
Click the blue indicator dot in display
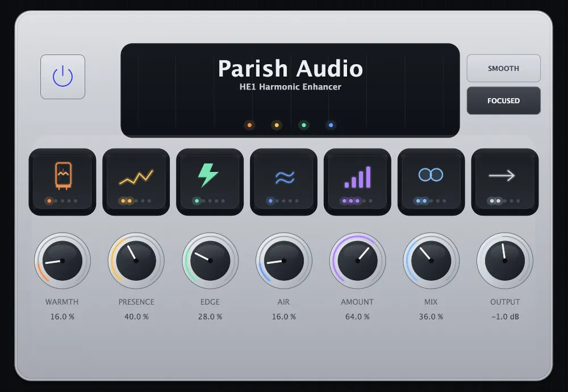coord(331,125)
